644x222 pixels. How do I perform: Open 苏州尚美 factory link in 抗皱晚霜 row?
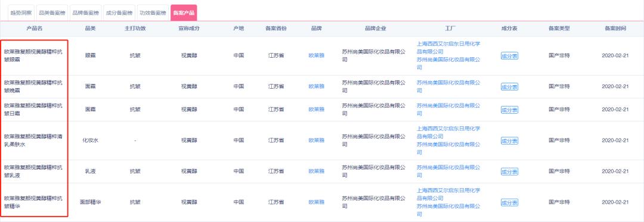pos(448,86)
